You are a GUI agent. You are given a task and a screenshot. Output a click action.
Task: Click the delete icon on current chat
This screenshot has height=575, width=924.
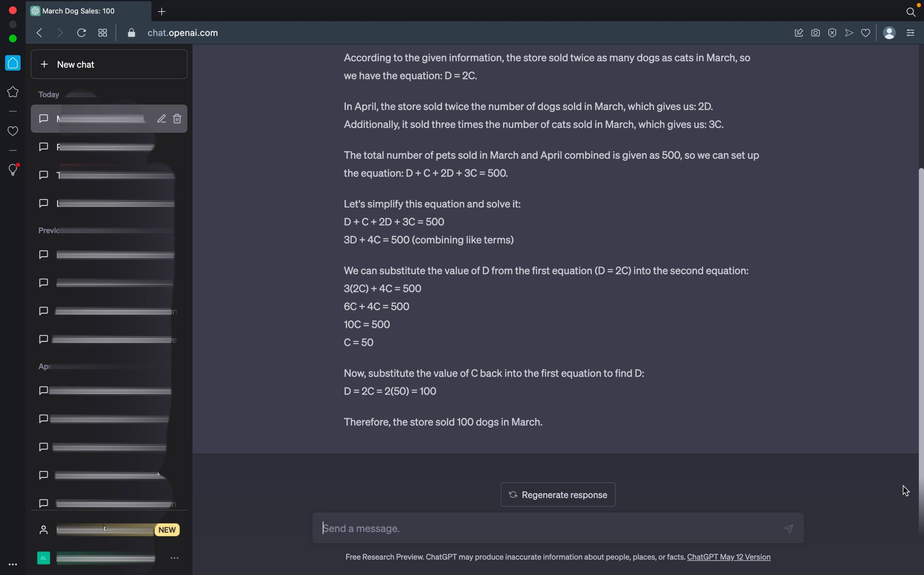click(x=177, y=118)
